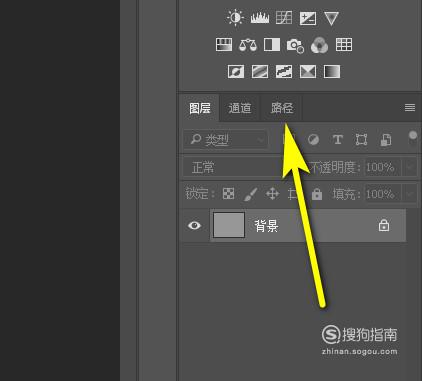Add an Invert adjustment
Image resolution: width=422 pixels, height=381 pixels.
[236, 71]
